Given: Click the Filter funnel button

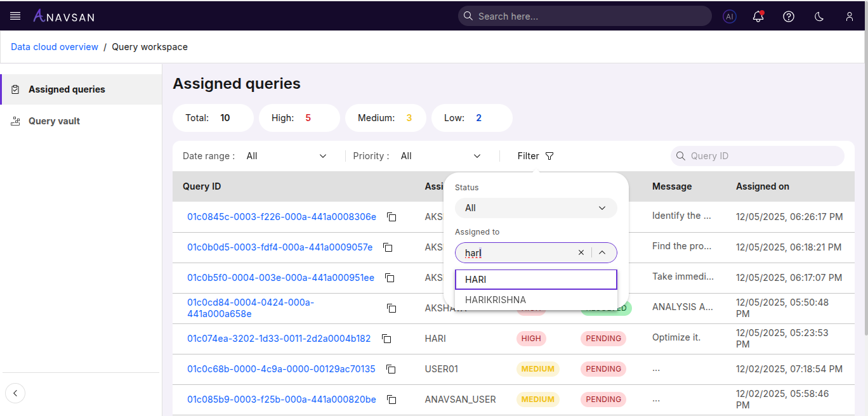Looking at the screenshot, I should pyautogui.click(x=536, y=156).
